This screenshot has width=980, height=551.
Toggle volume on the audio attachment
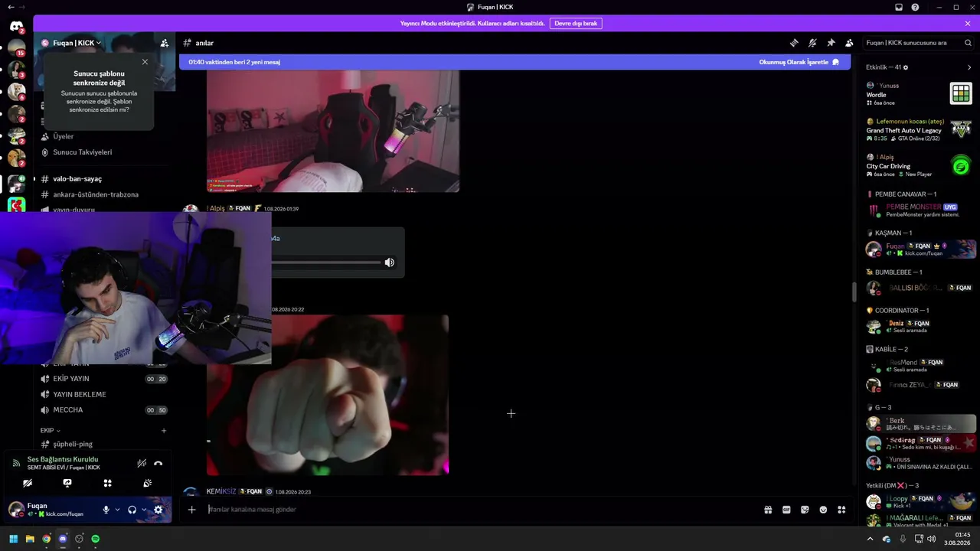click(390, 262)
